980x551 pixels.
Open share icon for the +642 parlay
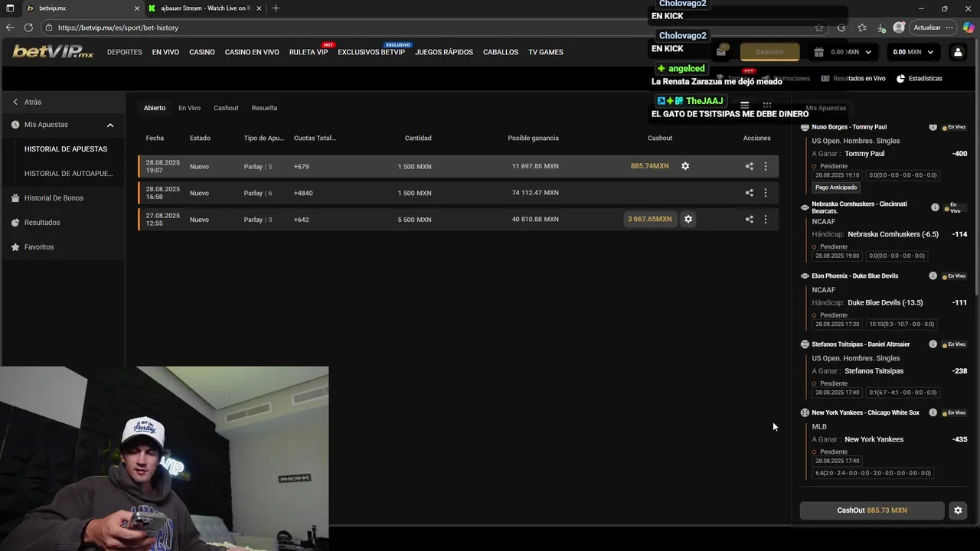click(749, 220)
